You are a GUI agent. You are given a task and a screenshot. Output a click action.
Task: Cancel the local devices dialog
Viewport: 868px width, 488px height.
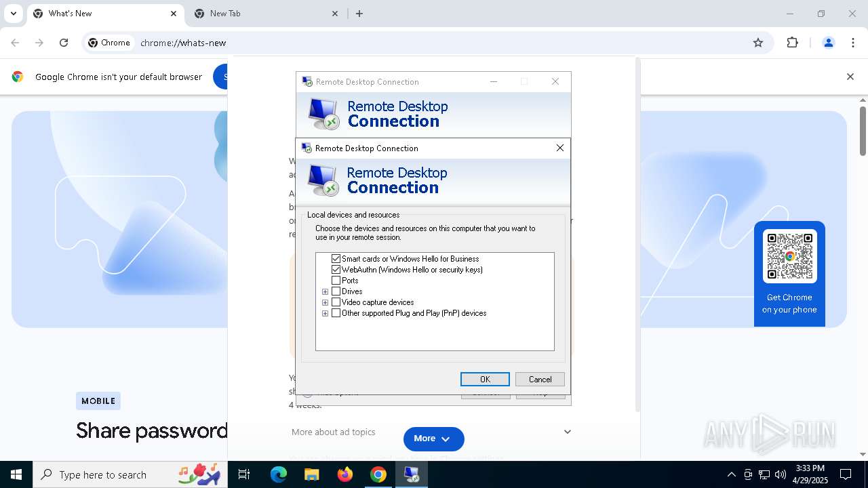click(x=540, y=380)
